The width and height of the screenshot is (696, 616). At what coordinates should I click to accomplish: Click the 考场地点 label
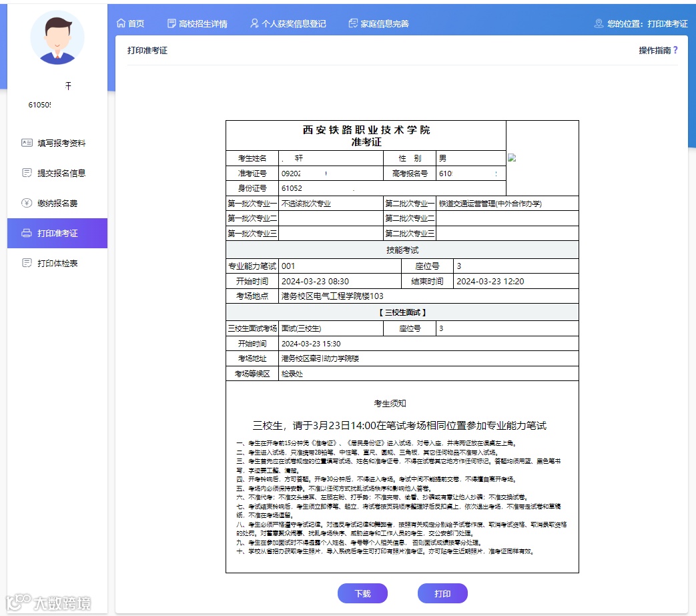point(252,296)
